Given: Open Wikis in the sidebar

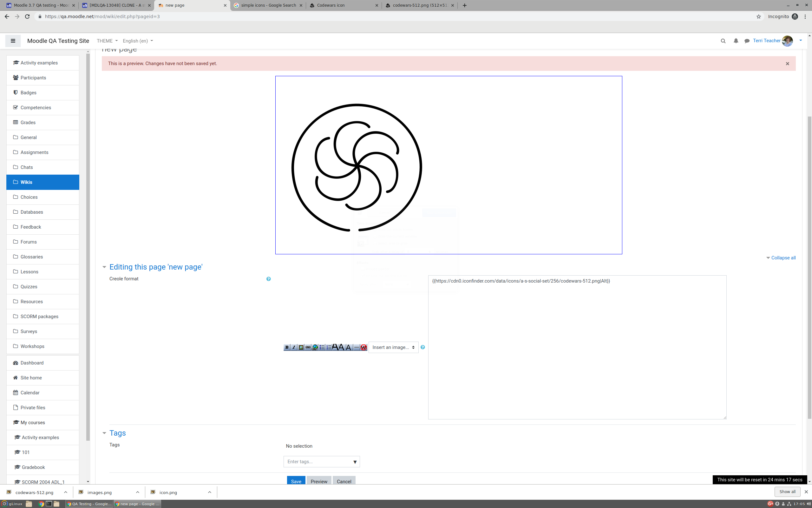Looking at the screenshot, I should point(43,182).
